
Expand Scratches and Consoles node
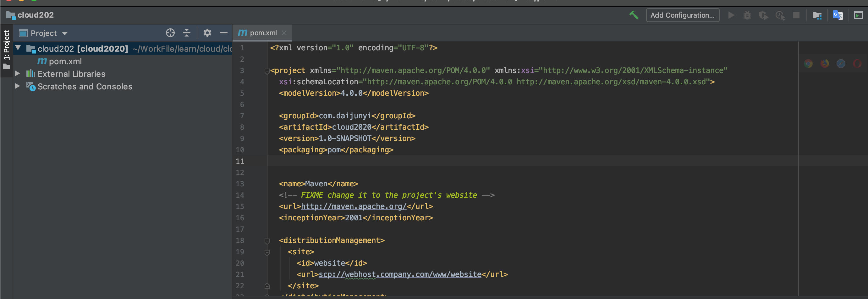(x=18, y=86)
